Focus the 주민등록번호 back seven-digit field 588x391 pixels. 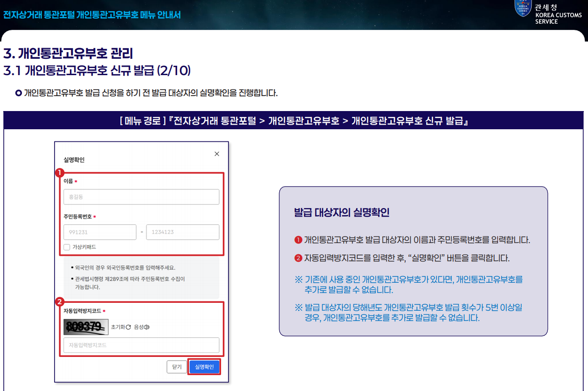pyautogui.click(x=183, y=232)
